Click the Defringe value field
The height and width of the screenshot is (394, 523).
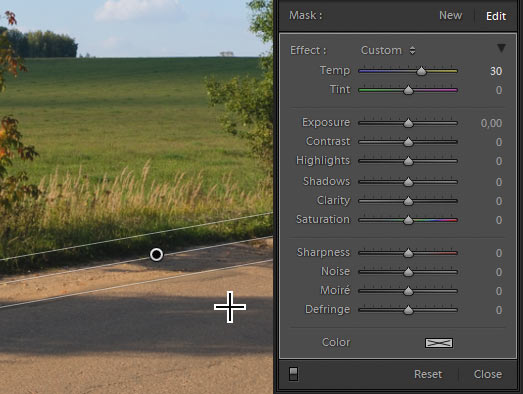coord(499,310)
